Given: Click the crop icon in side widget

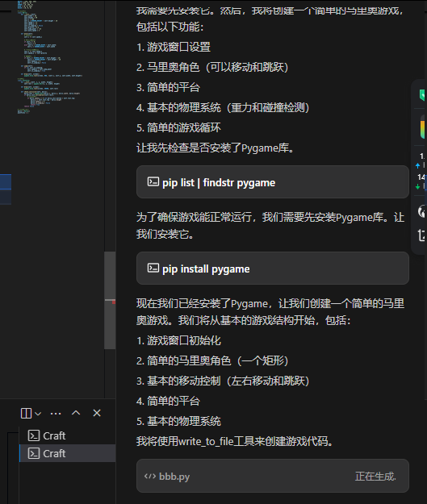Looking at the screenshot, I should (x=422, y=235).
